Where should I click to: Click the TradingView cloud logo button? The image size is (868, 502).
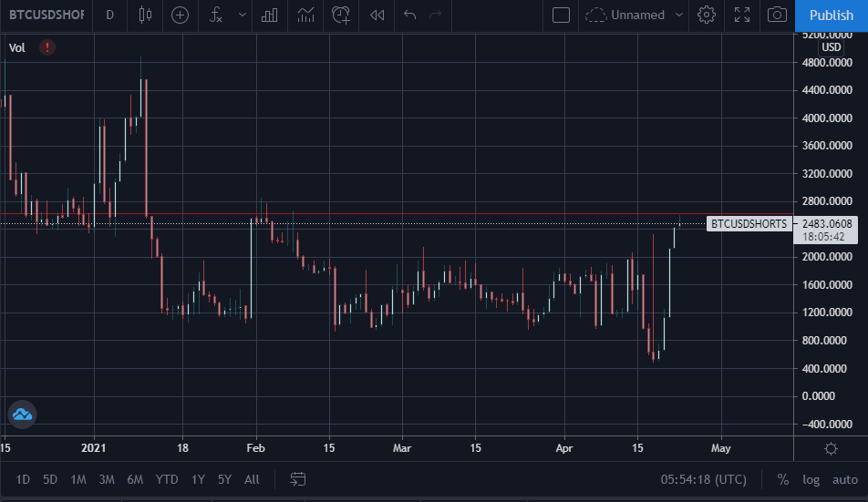click(x=22, y=415)
